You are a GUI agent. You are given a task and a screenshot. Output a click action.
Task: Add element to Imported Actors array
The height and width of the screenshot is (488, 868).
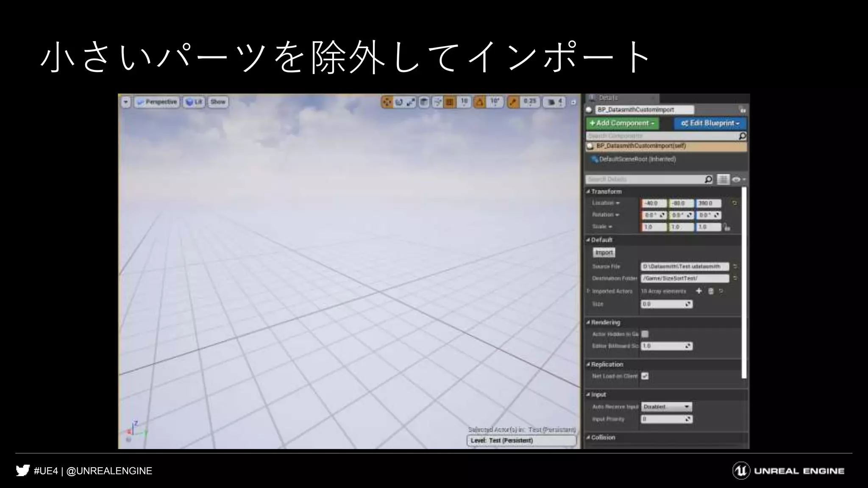[x=698, y=291]
